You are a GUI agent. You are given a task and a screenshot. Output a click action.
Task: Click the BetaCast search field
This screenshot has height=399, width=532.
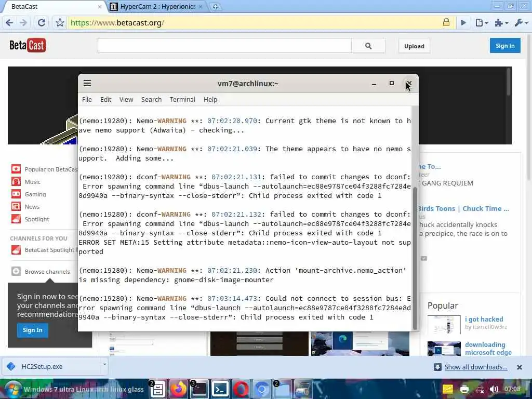point(224,46)
